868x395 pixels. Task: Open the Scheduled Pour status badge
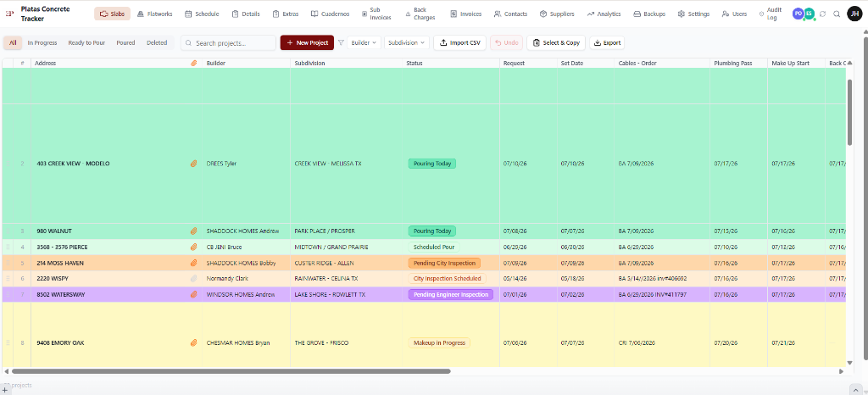[x=434, y=248]
